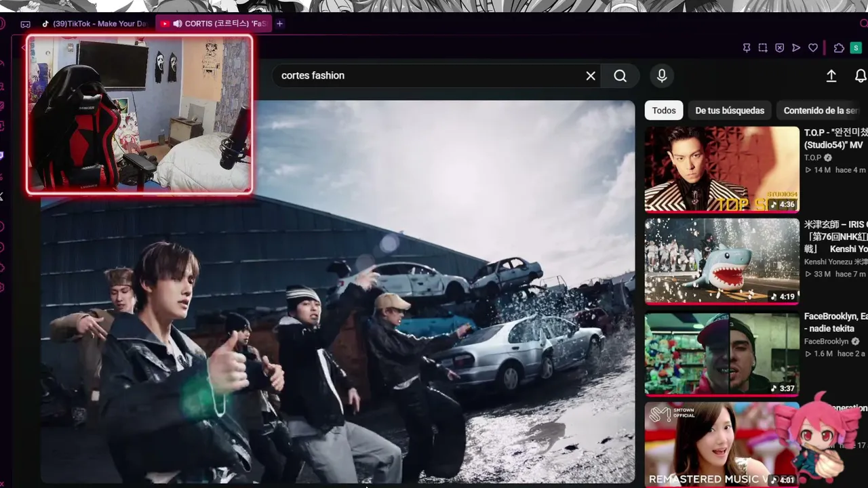Open Twitch in the browser sidebar
This screenshot has width=868, height=488.
click(x=2, y=155)
